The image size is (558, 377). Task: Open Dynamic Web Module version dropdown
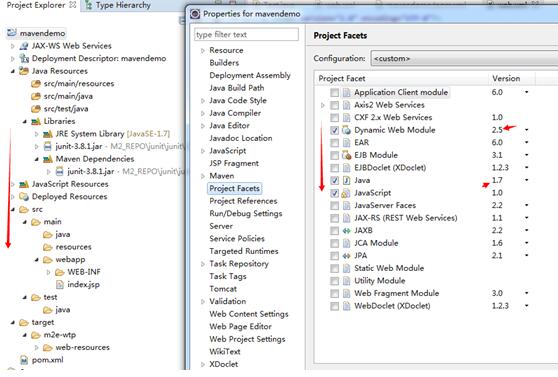(x=526, y=130)
